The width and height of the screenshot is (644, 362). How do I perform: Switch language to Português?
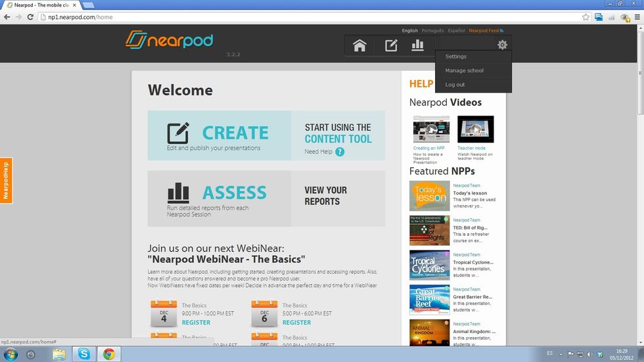[x=432, y=31]
